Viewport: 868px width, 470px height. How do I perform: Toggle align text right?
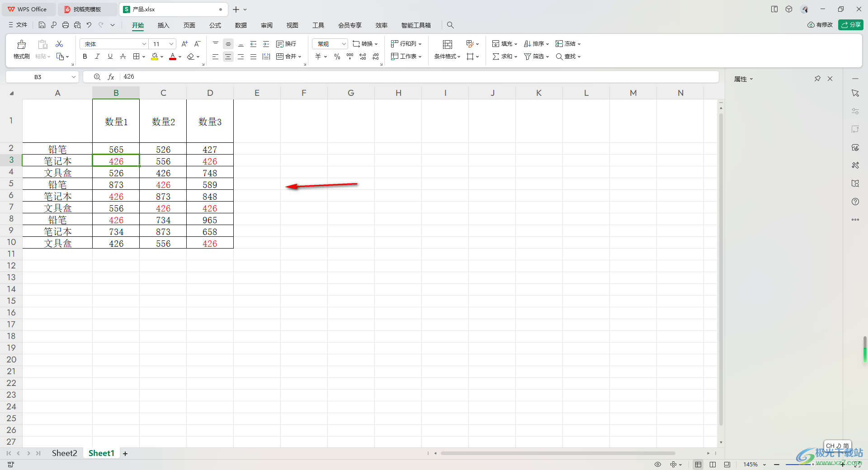point(241,56)
